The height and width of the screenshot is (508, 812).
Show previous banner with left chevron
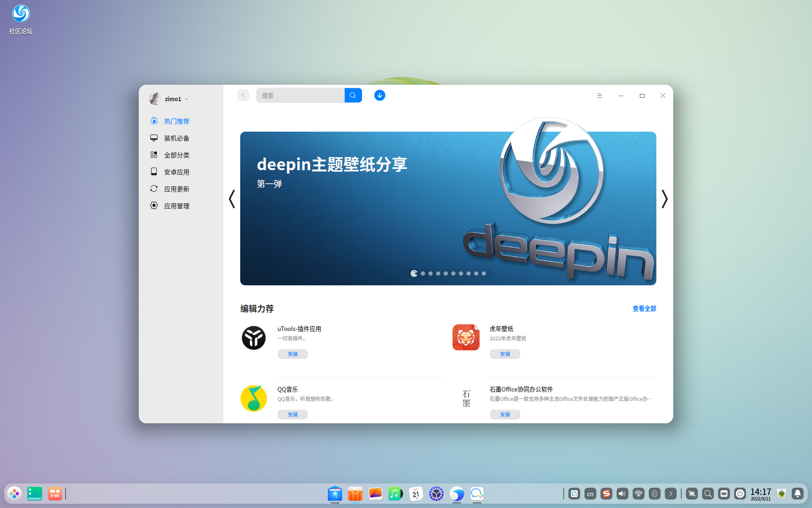coord(232,199)
